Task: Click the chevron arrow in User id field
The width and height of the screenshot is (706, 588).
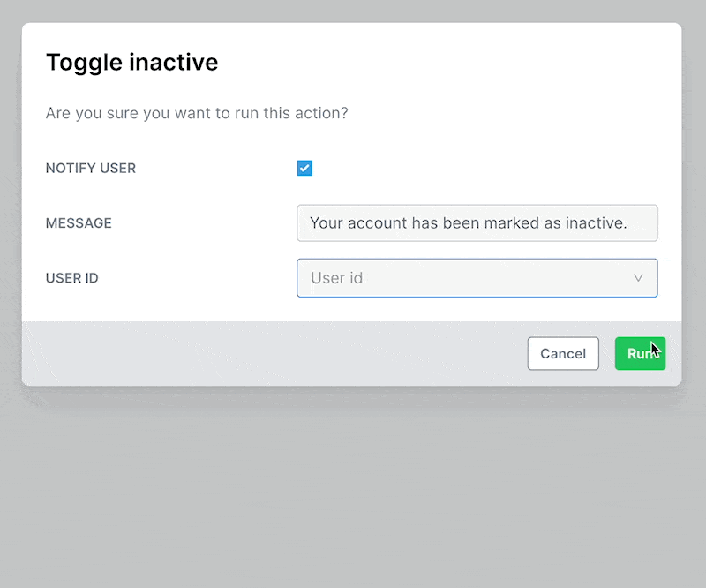Action: click(x=638, y=278)
